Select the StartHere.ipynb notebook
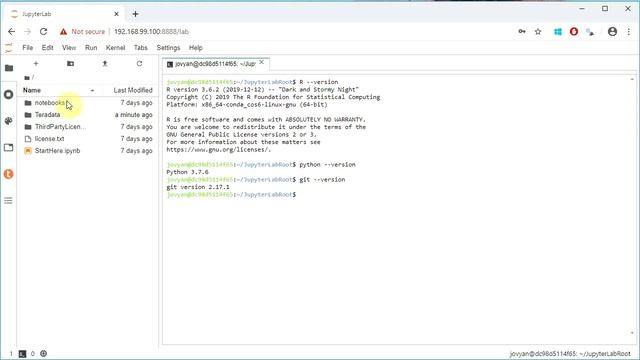 [87, 151]
